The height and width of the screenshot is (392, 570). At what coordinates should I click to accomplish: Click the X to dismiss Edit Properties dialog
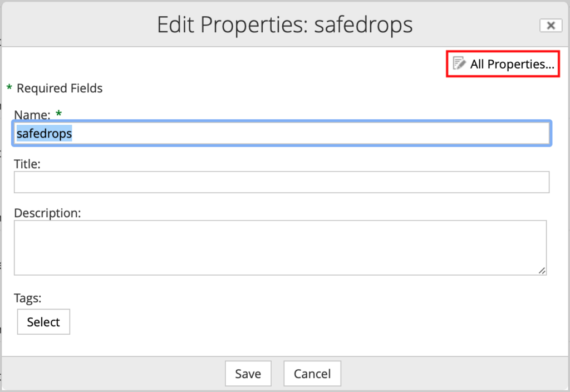(x=551, y=25)
